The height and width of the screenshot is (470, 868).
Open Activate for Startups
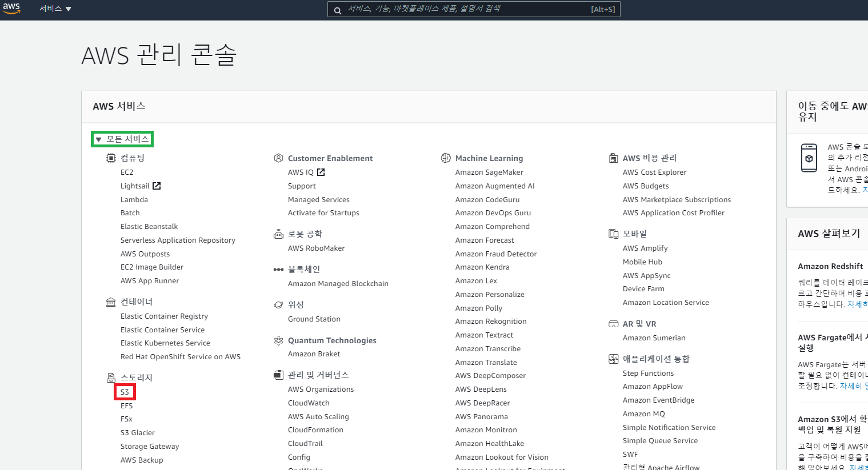[323, 213]
